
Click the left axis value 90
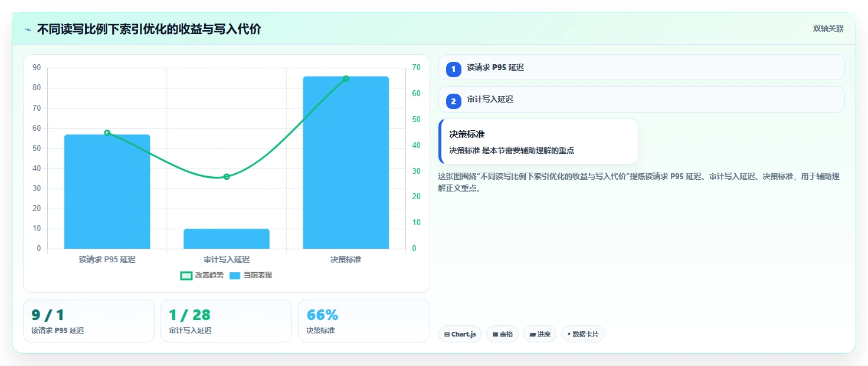click(x=37, y=68)
